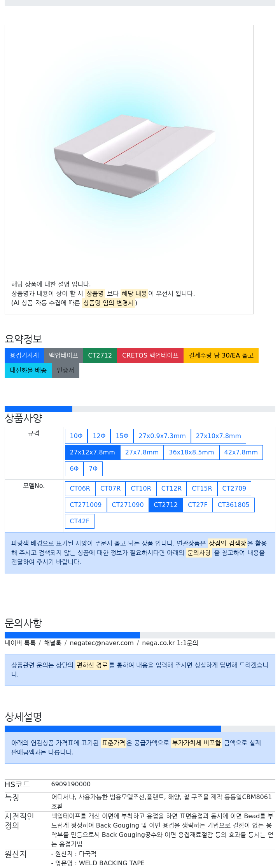
Task: Choose model CT271090
Action: click(x=128, y=505)
